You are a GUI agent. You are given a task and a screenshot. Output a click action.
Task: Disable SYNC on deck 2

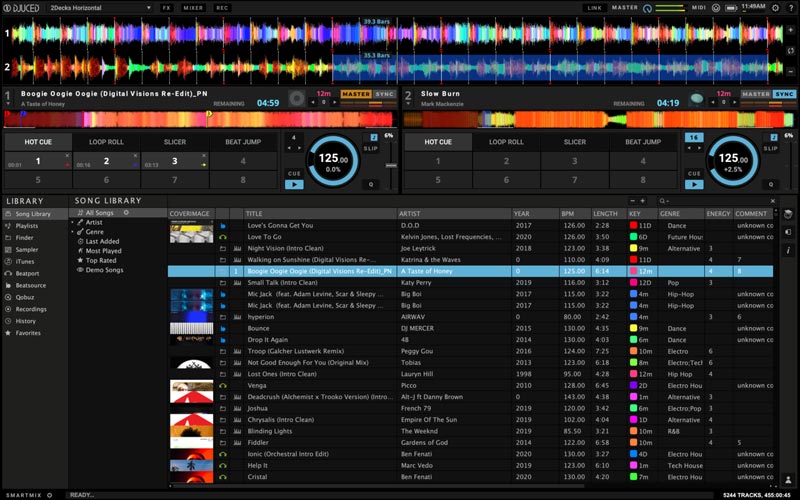coord(784,94)
